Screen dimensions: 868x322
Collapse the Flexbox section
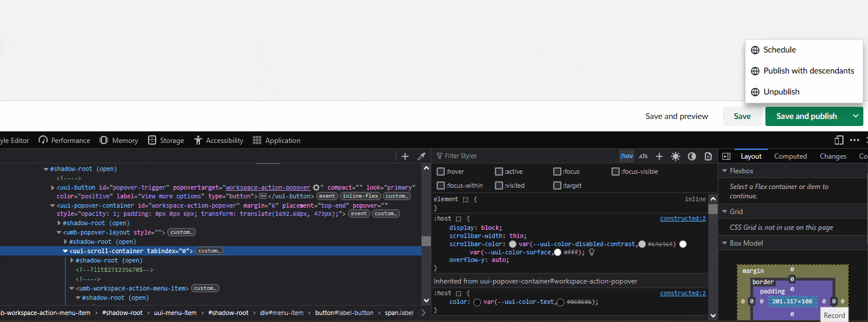725,171
